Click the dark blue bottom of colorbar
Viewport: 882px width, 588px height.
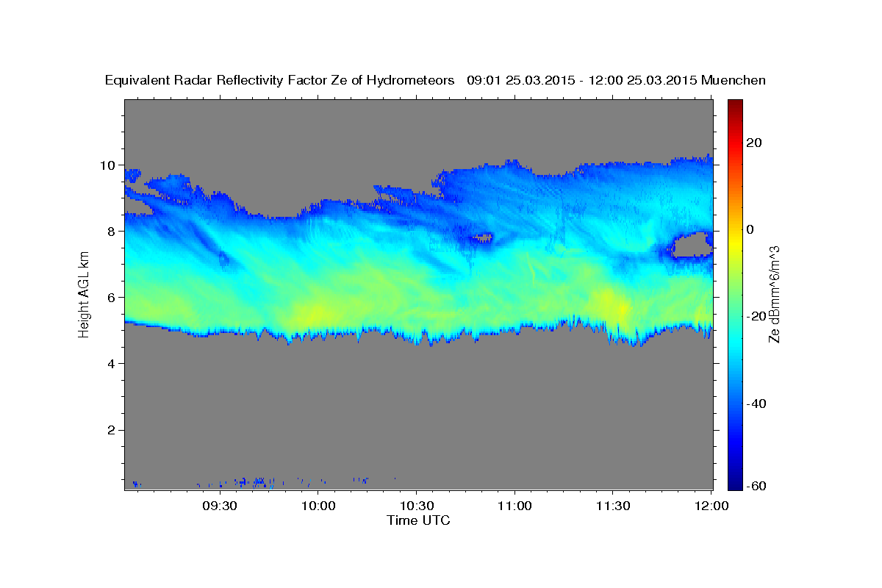pos(734,484)
